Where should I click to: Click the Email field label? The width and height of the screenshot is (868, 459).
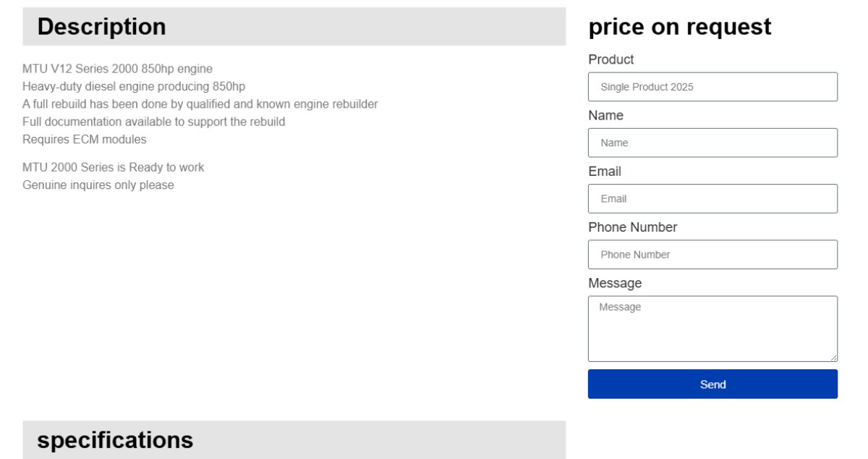pyautogui.click(x=605, y=171)
